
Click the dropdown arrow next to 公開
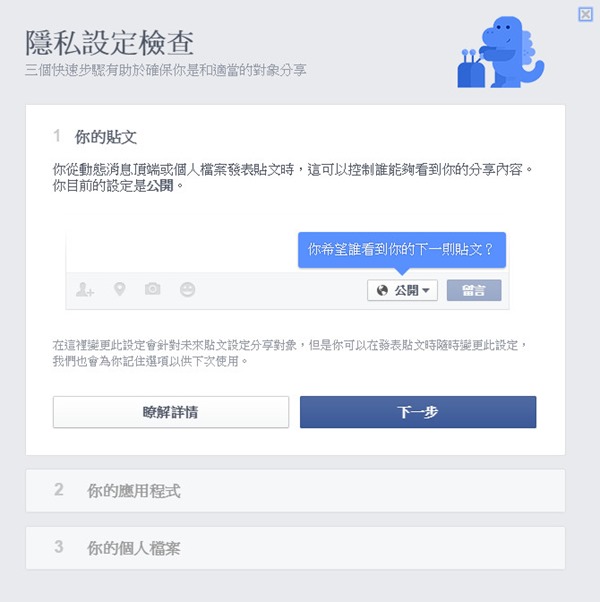point(426,291)
